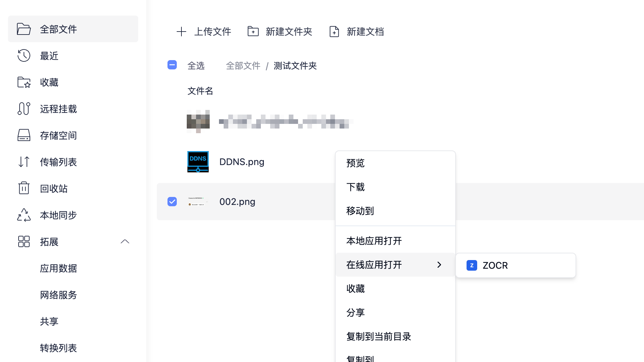The height and width of the screenshot is (362, 644).
Task: Collapse the 拓展 section chevron
Action: [125, 241]
